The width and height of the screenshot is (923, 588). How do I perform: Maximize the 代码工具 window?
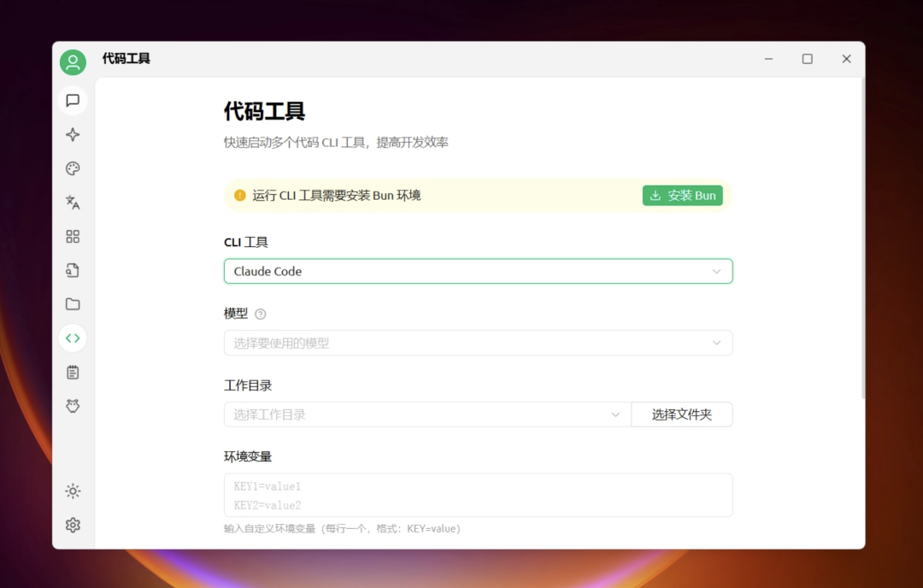(x=808, y=59)
